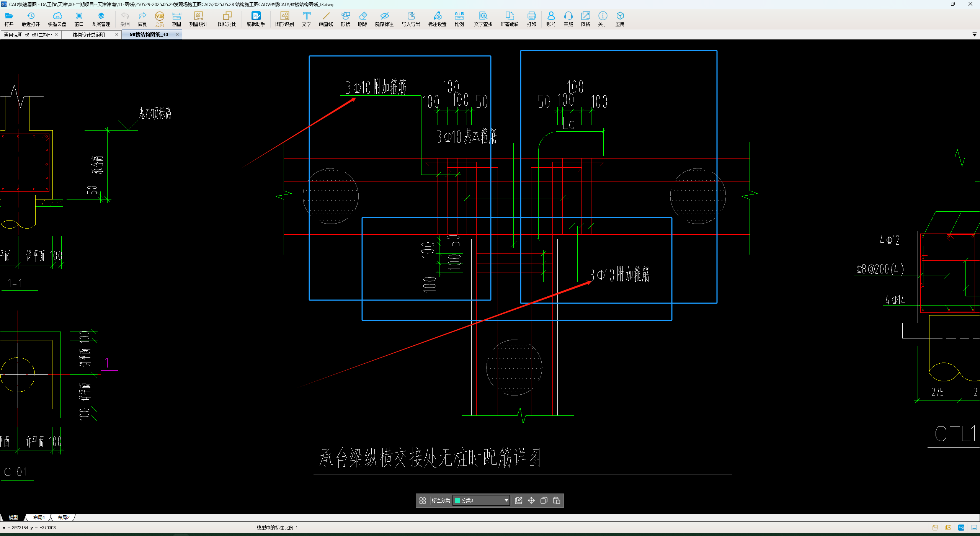Click the 3Φ10基本箍筋 label

[x=466, y=136]
